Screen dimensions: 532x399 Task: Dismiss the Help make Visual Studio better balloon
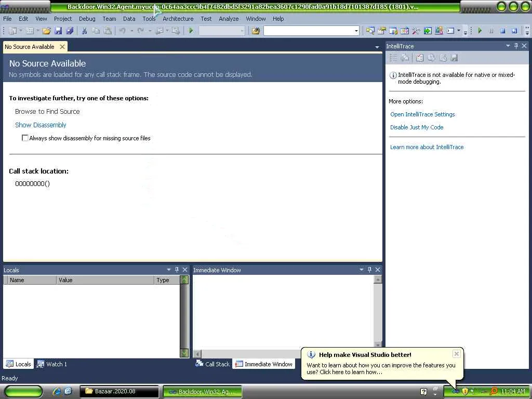pyautogui.click(x=457, y=354)
